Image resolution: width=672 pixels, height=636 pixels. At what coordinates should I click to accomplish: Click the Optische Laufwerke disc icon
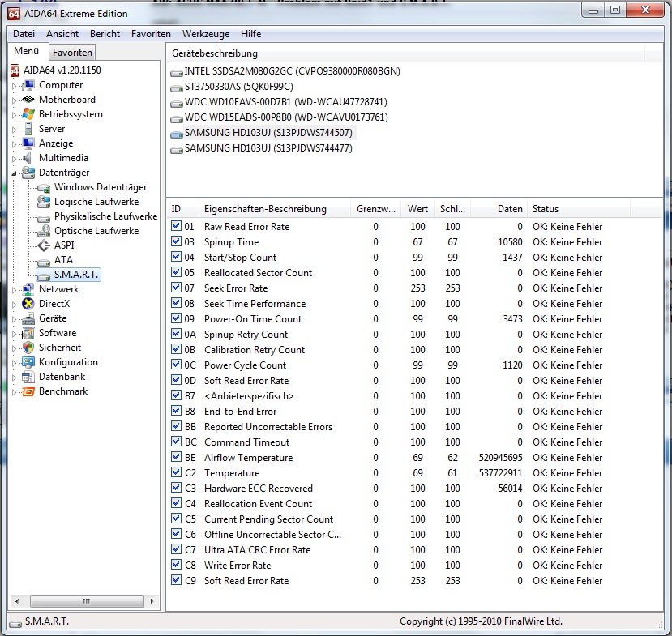pyautogui.click(x=44, y=231)
